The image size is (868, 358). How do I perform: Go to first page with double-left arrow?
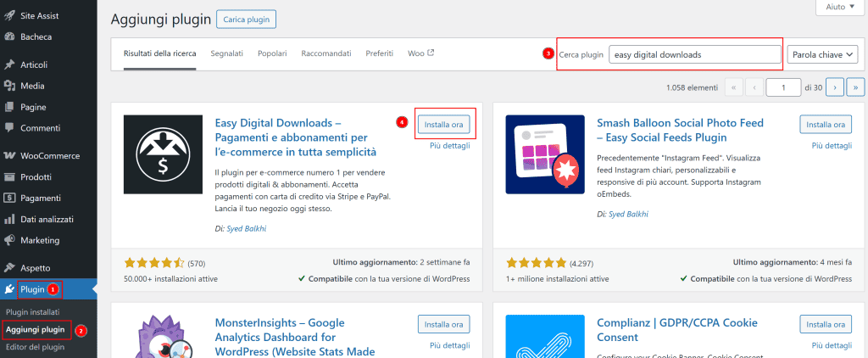click(x=733, y=87)
